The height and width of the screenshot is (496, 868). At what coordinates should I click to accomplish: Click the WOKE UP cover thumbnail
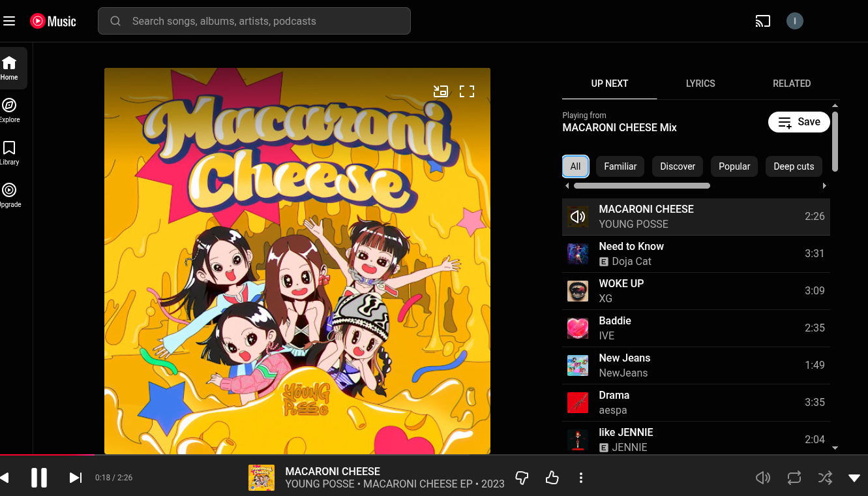[578, 291]
